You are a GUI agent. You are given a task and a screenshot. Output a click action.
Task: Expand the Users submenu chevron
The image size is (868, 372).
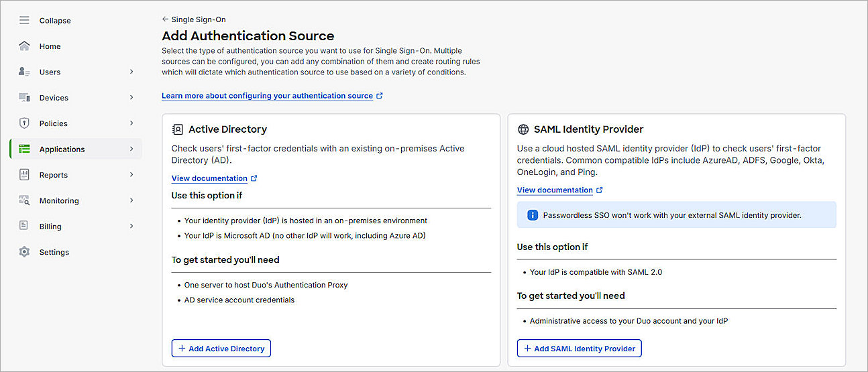click(x=131, y=72)
